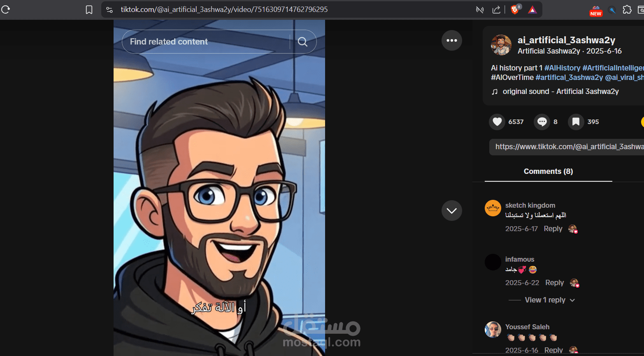Open the @ai_viral_sh mention link
Image resolution: width=644 pixels, height=356 pixels.
[624, 77]
